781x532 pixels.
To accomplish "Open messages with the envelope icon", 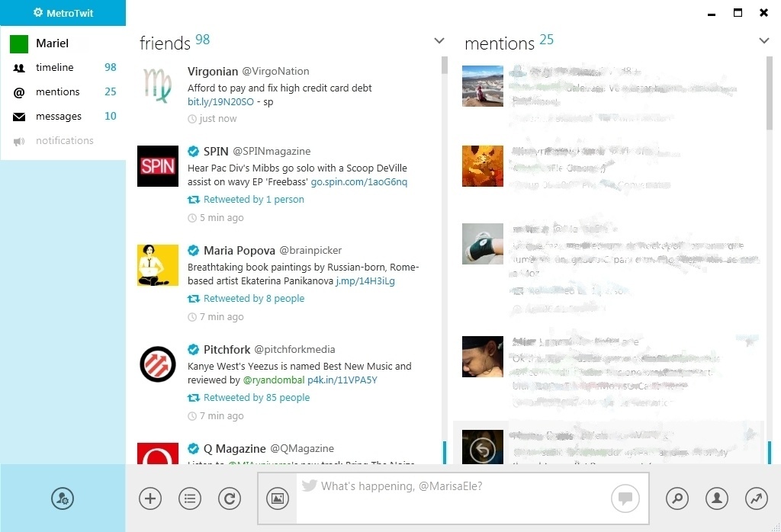I will pos(18,117).
